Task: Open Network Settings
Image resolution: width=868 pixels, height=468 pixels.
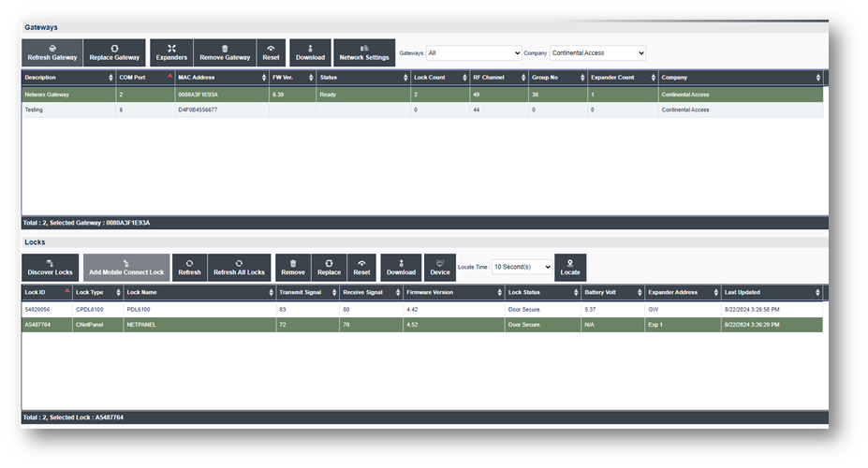Action: (364, 52)
